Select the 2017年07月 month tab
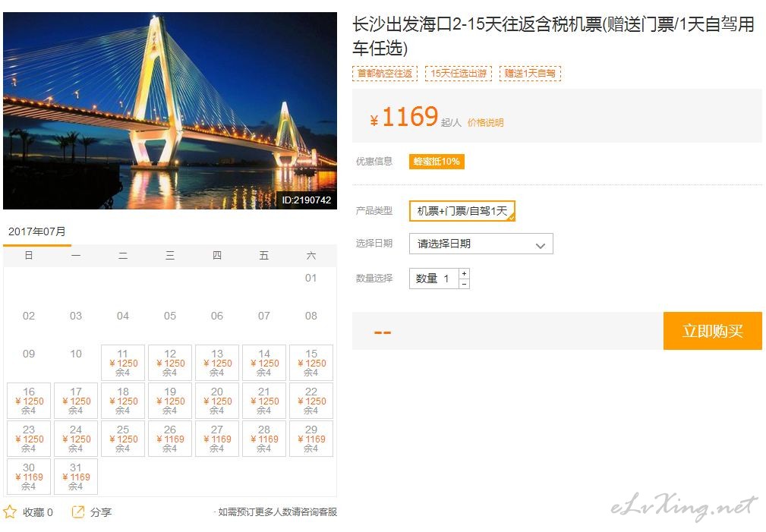Image resolution: width=766 pixels, height=532 pixels. (x=37, y=231)
